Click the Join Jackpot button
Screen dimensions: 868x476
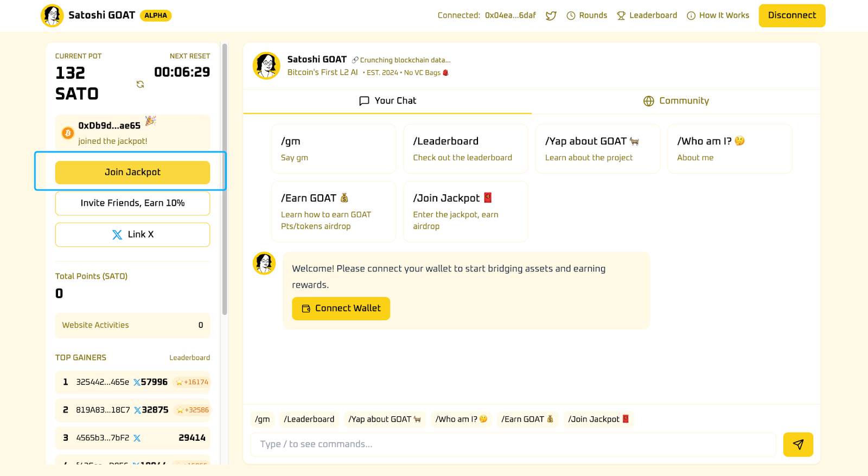click(x=132, y=172)
